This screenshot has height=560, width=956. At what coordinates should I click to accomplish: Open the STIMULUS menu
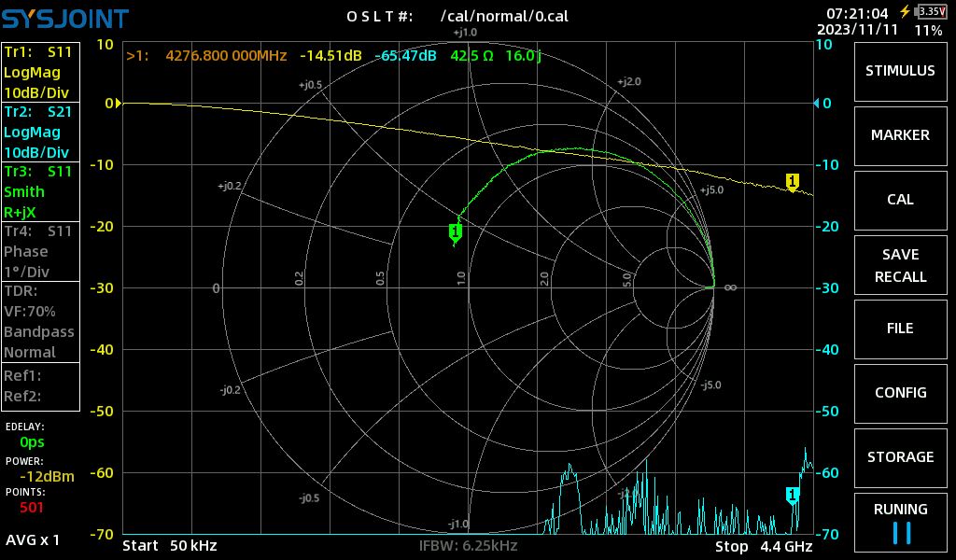[x=900, y=71]
